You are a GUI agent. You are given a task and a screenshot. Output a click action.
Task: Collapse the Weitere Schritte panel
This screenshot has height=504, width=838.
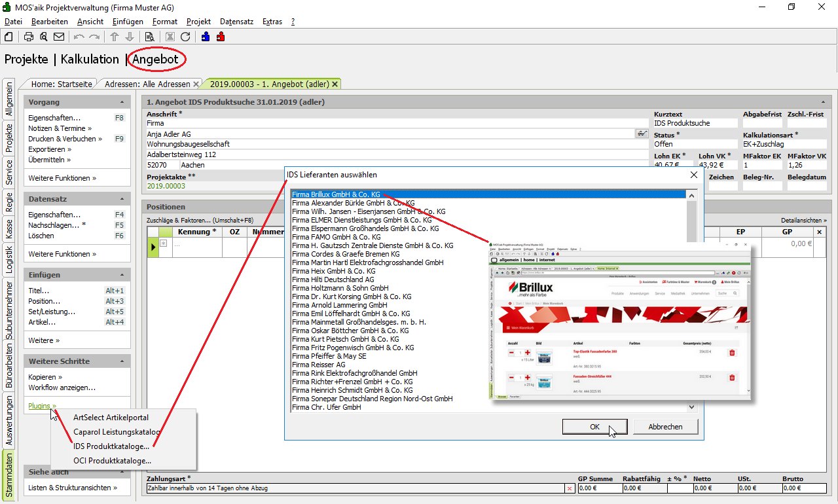tap(122, 361)
